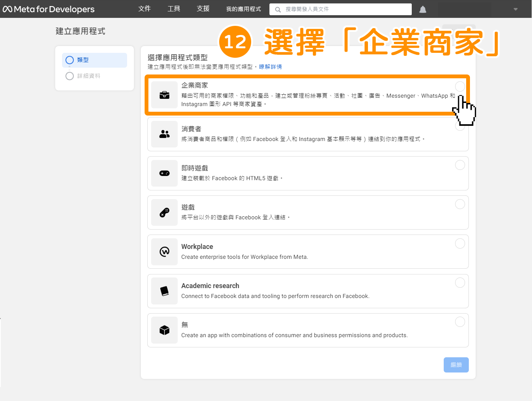This screenshot has width=532, height=401.
Task: Click '將平台以外的遊戲與 Facebook 登入連結' description
Action: click(236, 217)
